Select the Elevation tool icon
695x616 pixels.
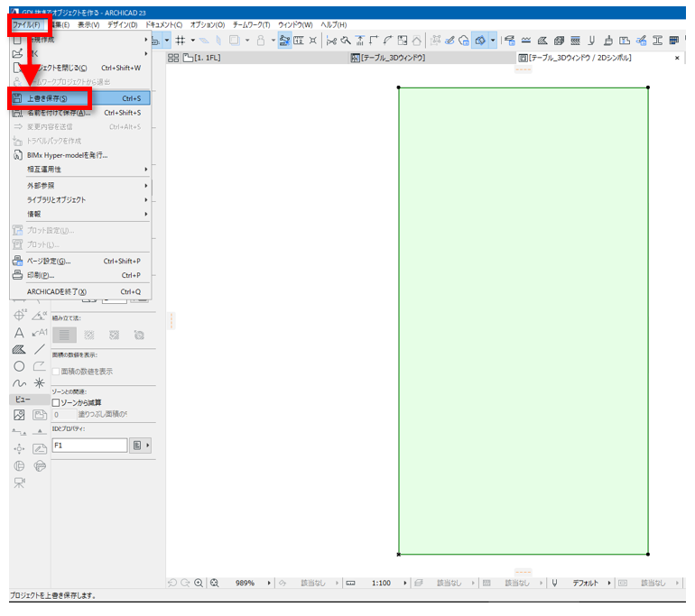pyautogui.click(x=40, y=432)
